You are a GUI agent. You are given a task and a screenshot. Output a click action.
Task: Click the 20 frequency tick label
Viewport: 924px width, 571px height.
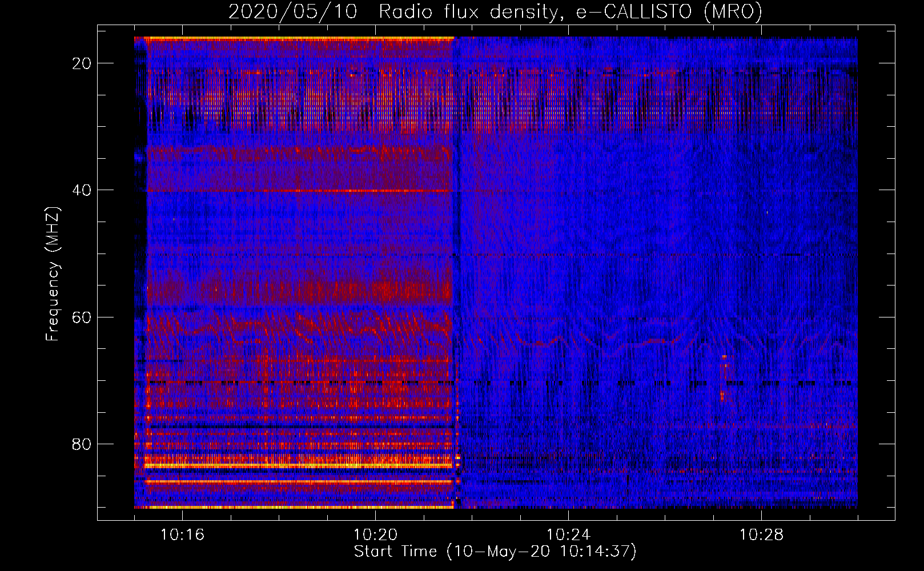pos(82,63)
